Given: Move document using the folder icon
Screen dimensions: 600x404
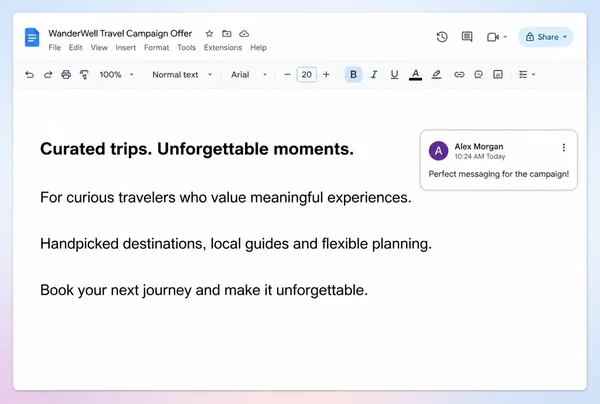Looking at the screenshot, I should point(227,34).
